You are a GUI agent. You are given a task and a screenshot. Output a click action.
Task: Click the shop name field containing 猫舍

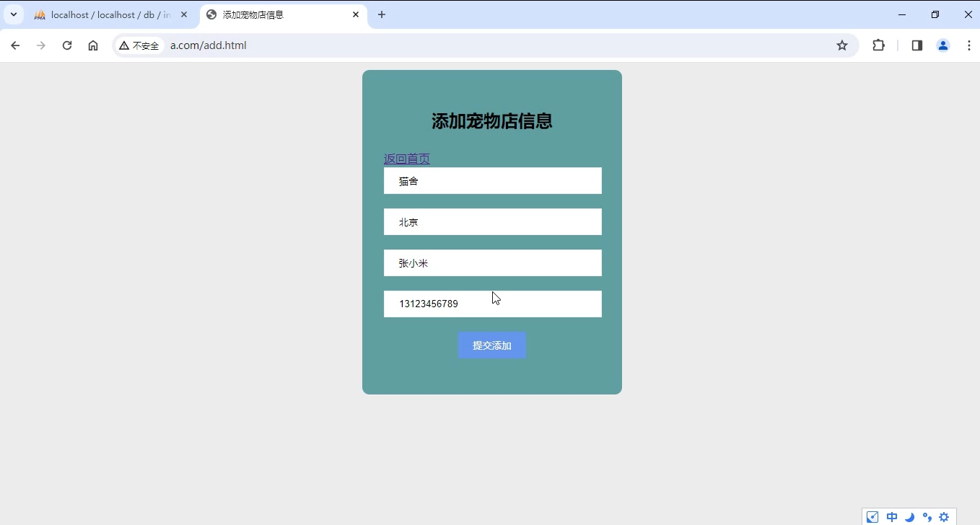tap(493, 181)
